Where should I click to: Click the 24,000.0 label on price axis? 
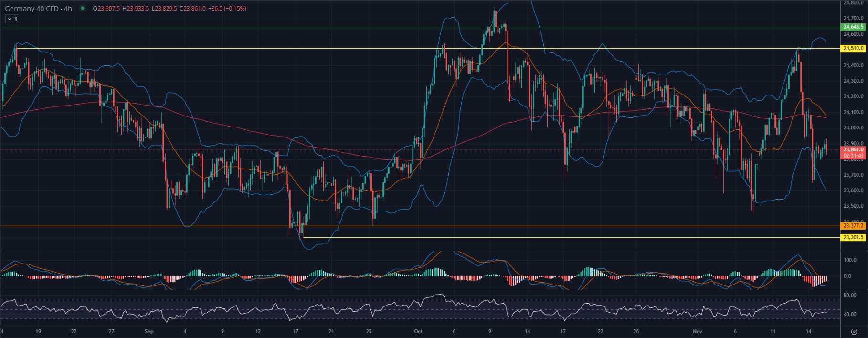pos(853,127)
